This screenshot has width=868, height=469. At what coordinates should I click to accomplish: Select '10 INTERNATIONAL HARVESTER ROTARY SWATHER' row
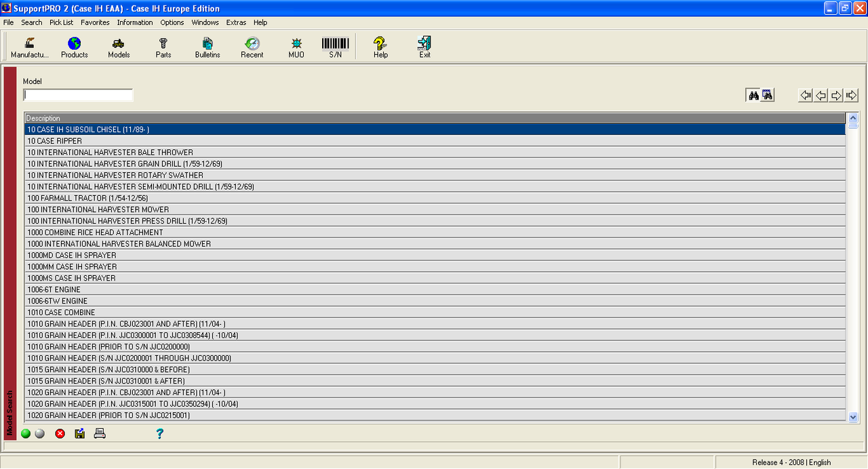435,175
